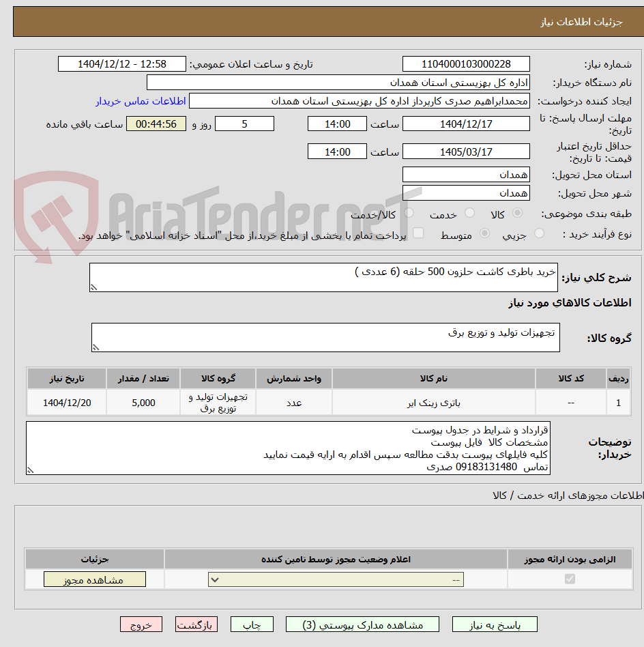Click the شماره نیاز field 1104000103000228

(466, 64)
